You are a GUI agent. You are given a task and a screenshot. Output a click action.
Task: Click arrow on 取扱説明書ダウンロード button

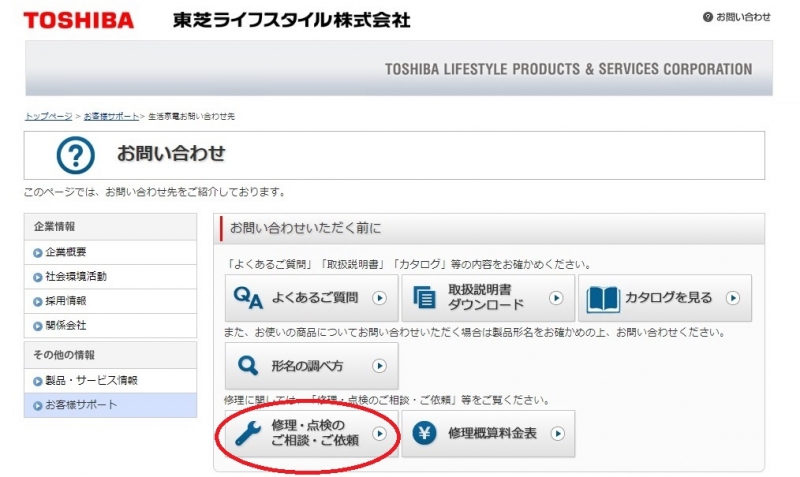pyautogui.click(x=556, y=298)
